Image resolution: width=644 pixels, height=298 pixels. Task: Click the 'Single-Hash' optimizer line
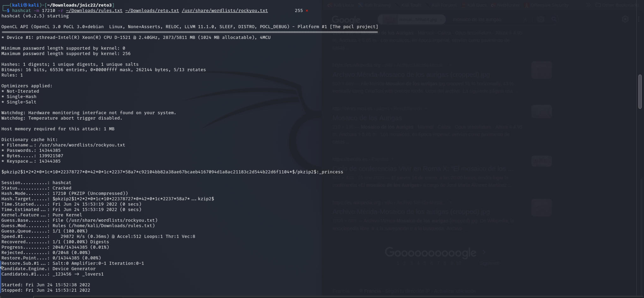point(19,97)
